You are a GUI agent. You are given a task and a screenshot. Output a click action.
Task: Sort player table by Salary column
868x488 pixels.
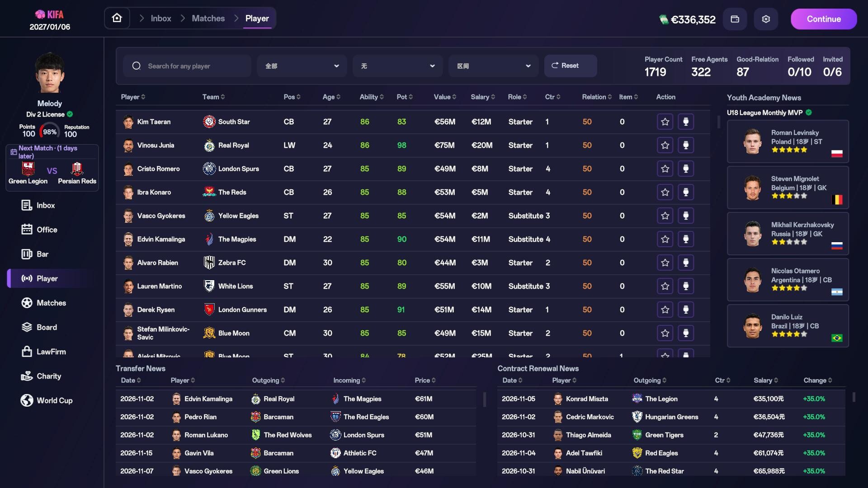click(x=483, y=97)
